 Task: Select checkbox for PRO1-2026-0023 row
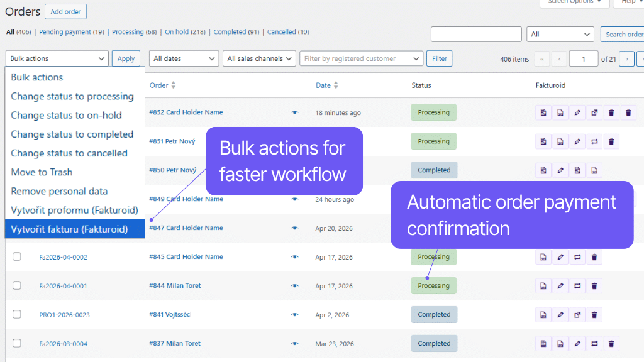point(17,314)
